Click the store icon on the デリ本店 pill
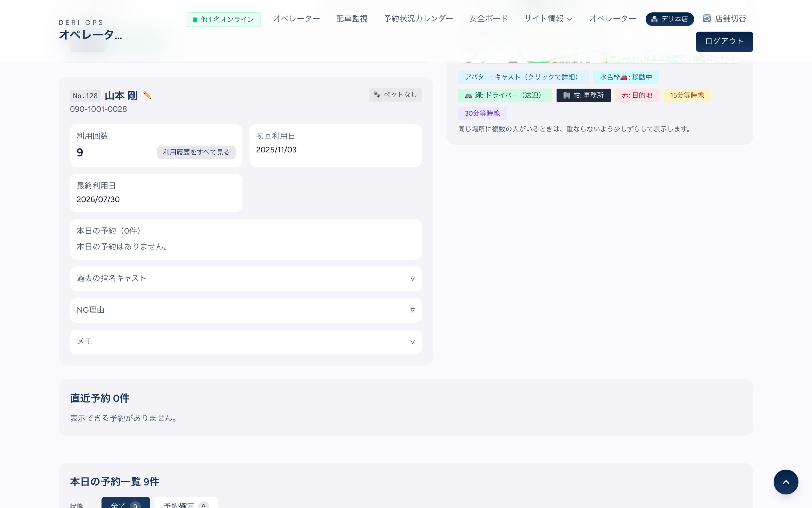The width and height of the screenshot is (812, 508). point(654,19)
